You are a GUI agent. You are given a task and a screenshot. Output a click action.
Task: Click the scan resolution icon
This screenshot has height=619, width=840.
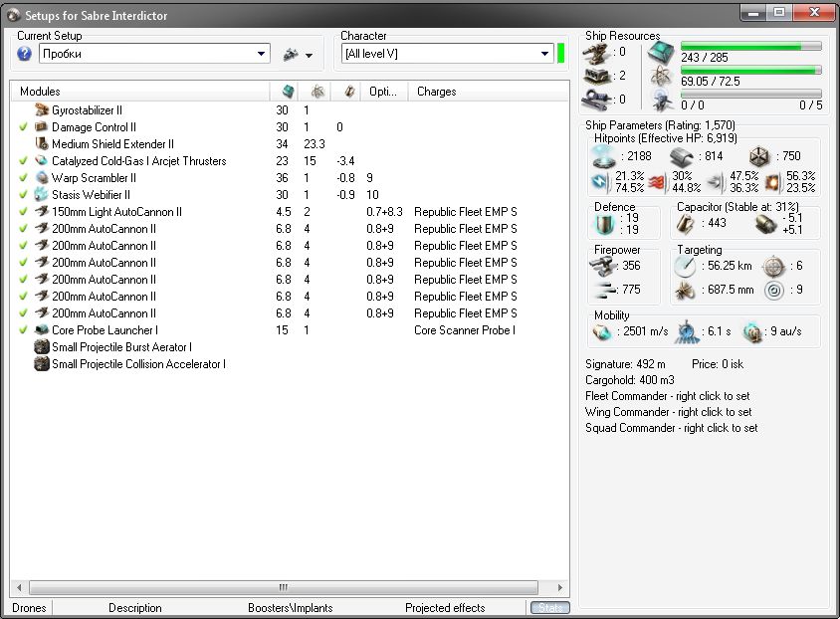click(x=685, y=291)
